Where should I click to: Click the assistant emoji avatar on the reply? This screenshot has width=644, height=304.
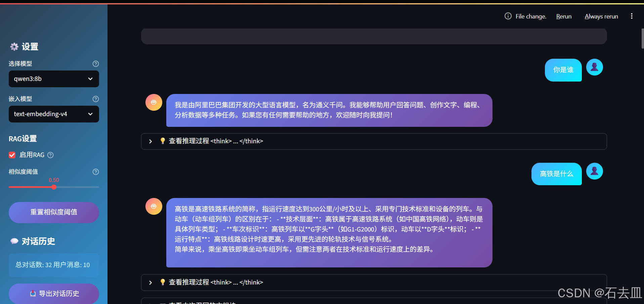(x=154, y=102)
